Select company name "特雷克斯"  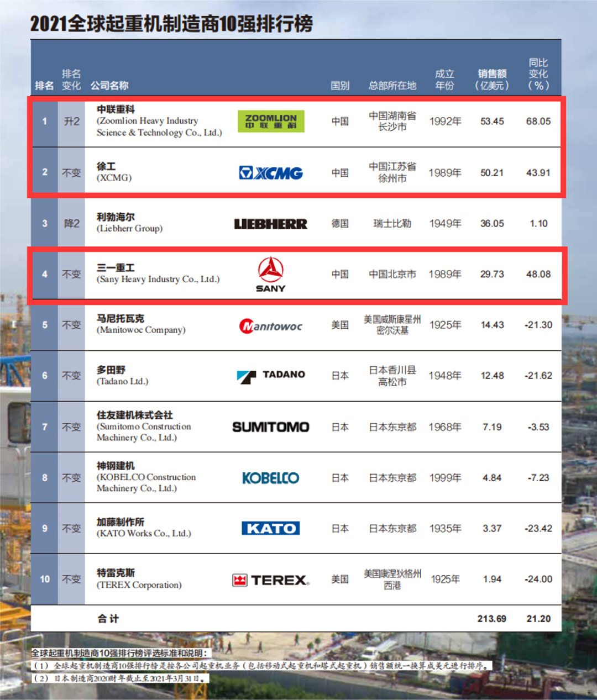[x=116, y=573]
